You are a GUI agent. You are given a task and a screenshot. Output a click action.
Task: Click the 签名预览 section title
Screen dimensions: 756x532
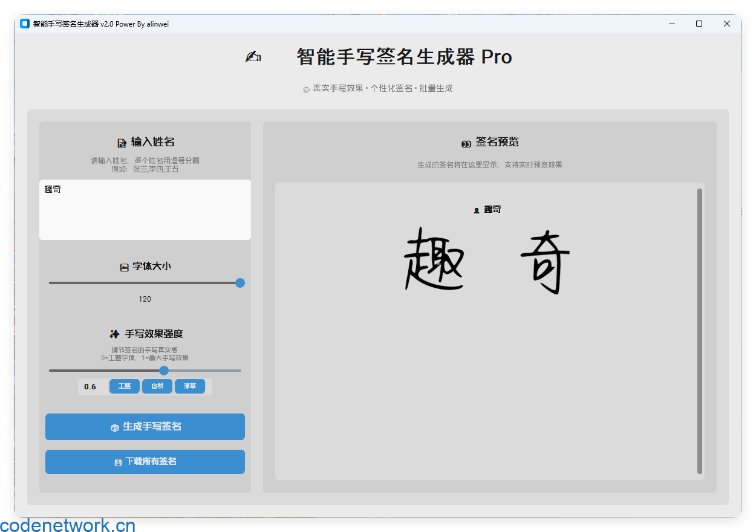coord(497,142)
